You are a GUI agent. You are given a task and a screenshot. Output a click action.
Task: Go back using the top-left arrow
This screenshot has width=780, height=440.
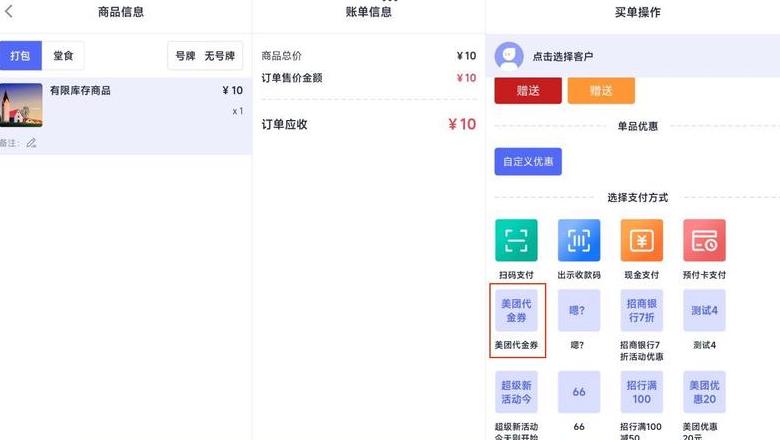tap(8, 11)
